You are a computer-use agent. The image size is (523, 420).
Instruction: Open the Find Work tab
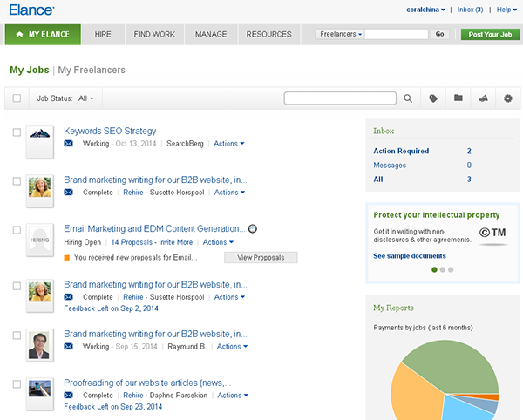(154, 34)
